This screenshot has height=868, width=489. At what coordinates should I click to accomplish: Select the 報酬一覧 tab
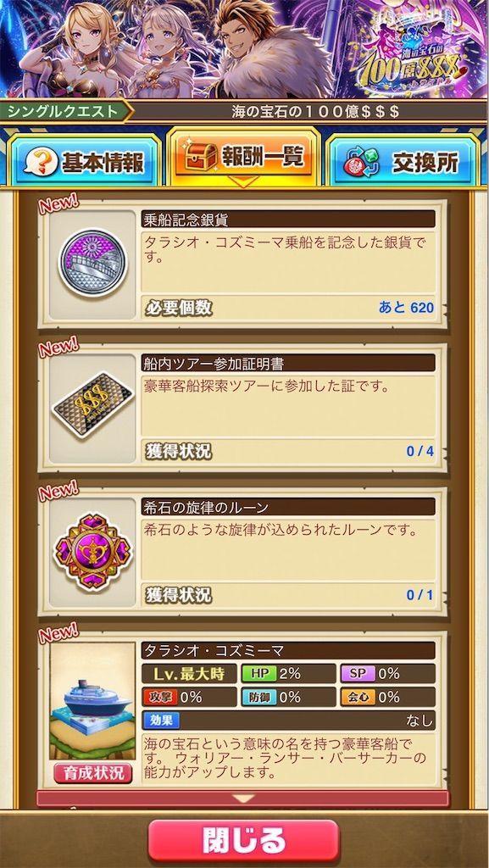pyautogui.click(x=244, y=156)
